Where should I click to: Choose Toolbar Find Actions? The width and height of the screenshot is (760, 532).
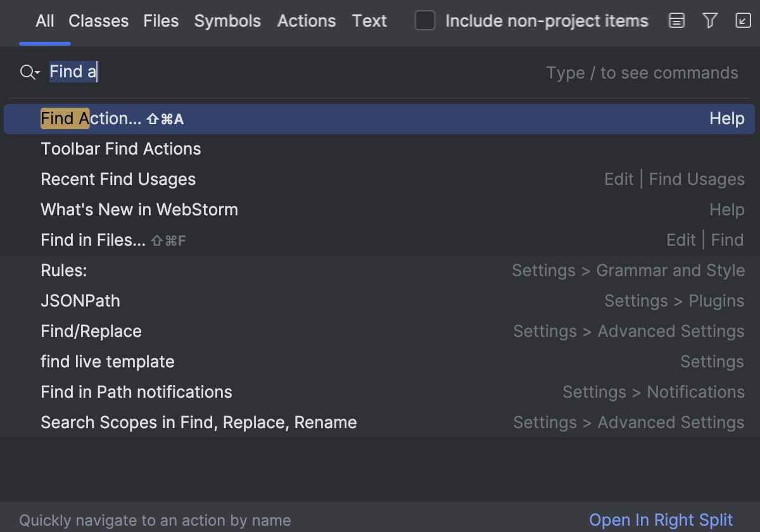[120, 149]
